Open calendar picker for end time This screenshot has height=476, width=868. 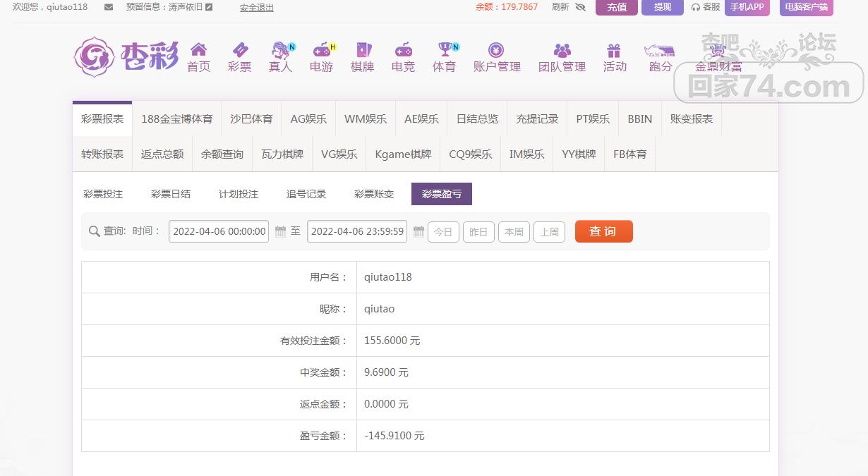[x=418, y=231]
